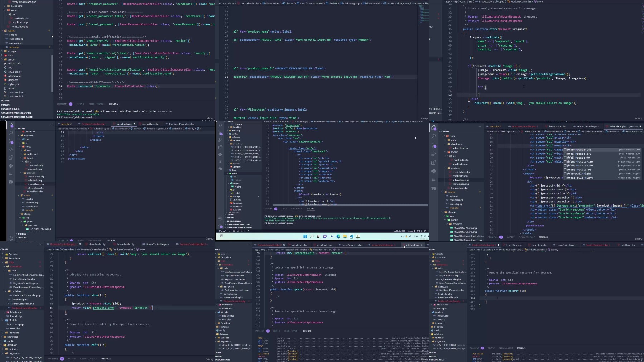Open DEBUG CONSOLE tab in the web.php routes window
Image resolution: width=644 pixels, height=362 pixels.
(x=97, y=104)
